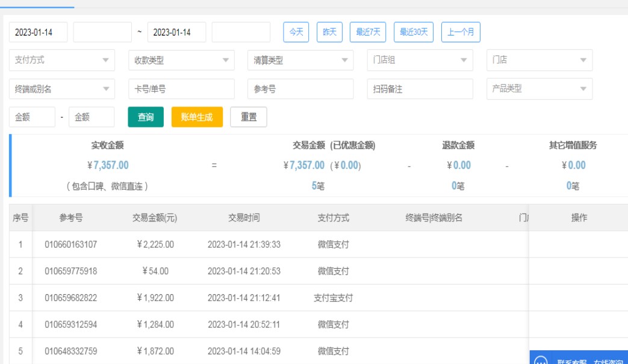The height and width of the screenshot is (364, 628).
Task: Select row with reference 010660163107
Action: (70, 244)
